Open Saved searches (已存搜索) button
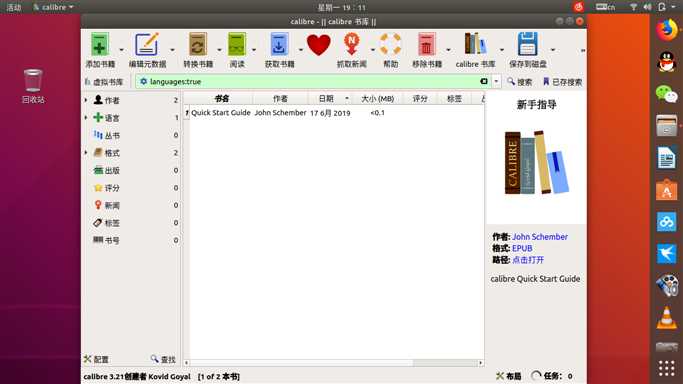683x384 pixels. tap(562, 82)
